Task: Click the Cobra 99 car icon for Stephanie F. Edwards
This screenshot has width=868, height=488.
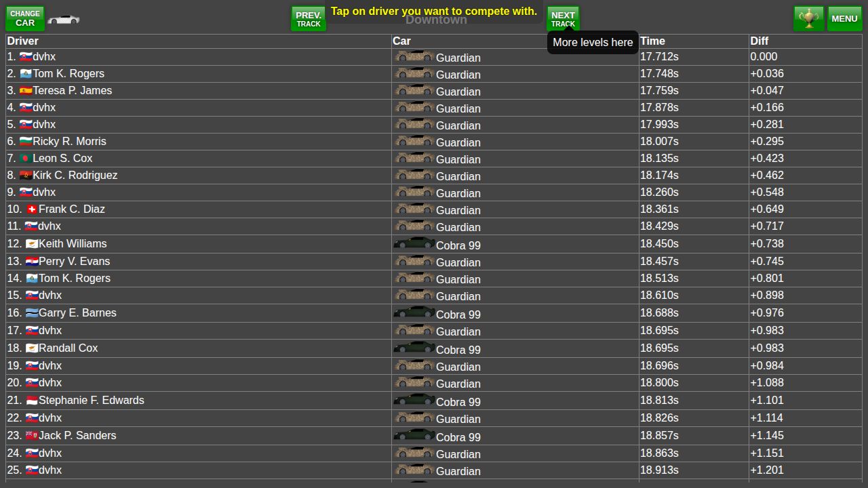Action: pyautogui.click(x=414, y=400)
